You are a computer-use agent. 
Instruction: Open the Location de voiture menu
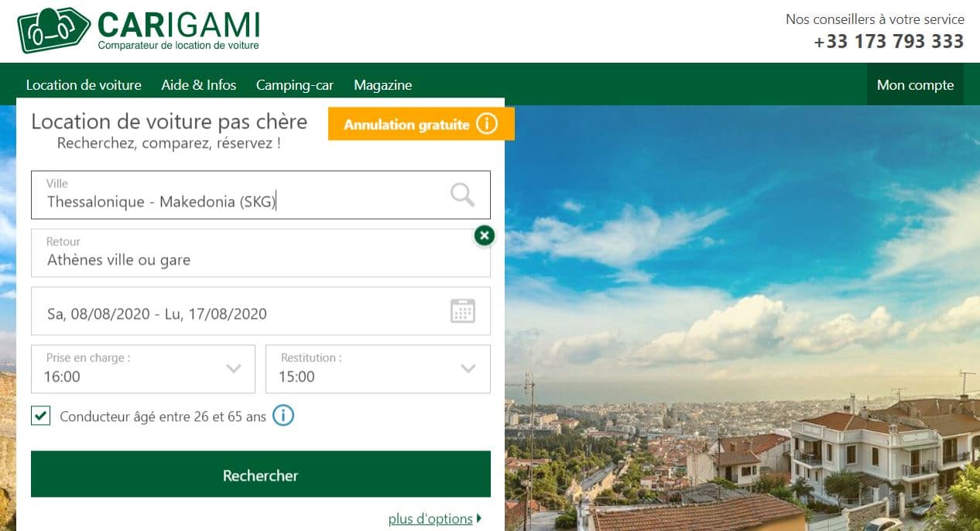[84, 85]
